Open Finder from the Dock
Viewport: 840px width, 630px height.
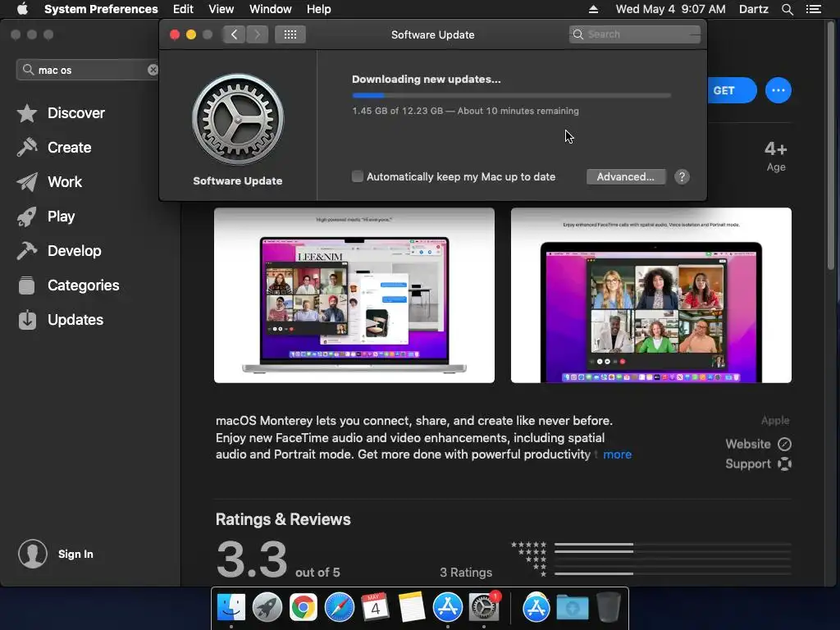[x=231, y=608]
